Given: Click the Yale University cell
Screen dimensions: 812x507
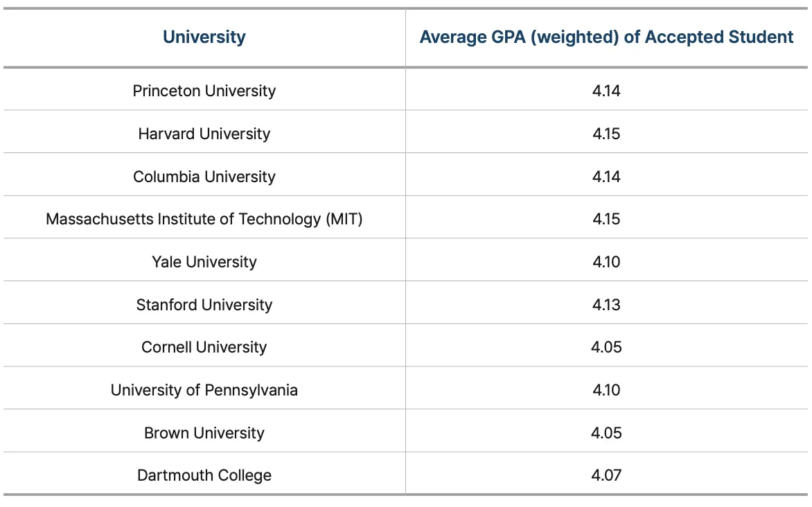Looking at the screenshot, I should tap(204, 262).
